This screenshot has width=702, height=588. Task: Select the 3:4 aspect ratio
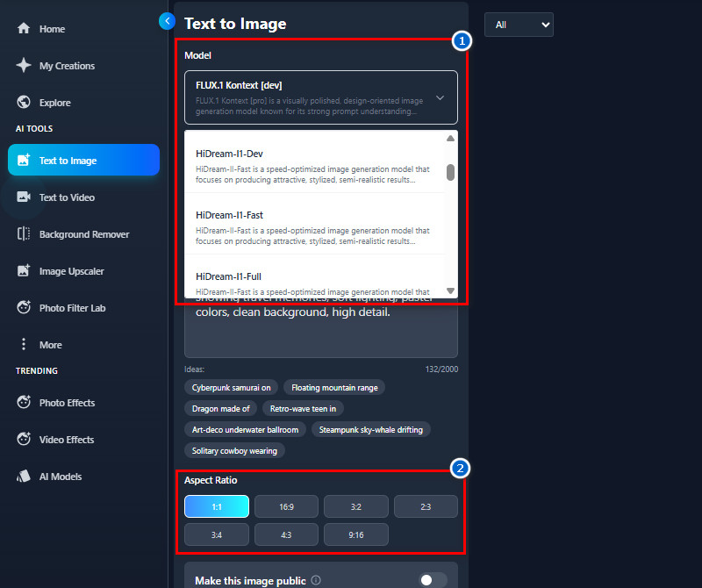[217, 534]
